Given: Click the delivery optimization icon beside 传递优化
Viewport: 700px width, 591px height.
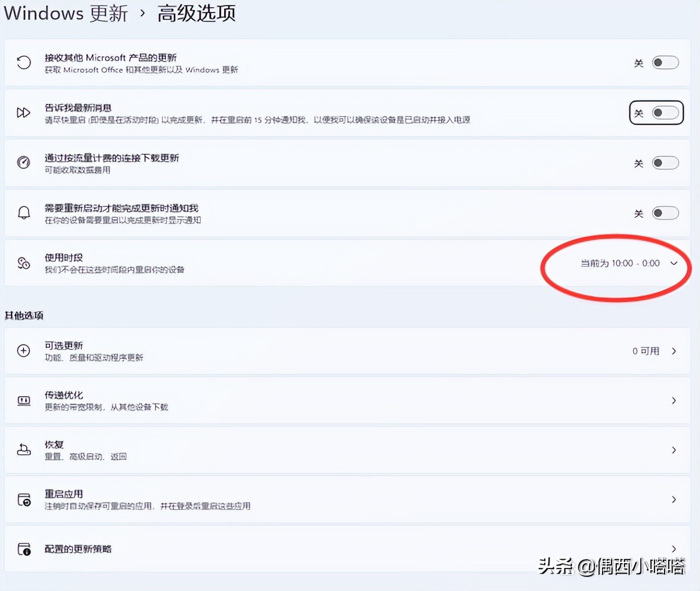Looking at the screenshot, I should [24, 401].
